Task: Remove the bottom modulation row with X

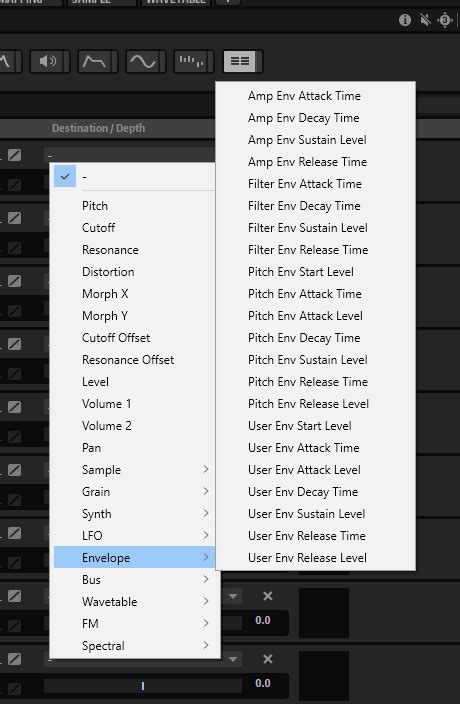Action: (268, 659)
